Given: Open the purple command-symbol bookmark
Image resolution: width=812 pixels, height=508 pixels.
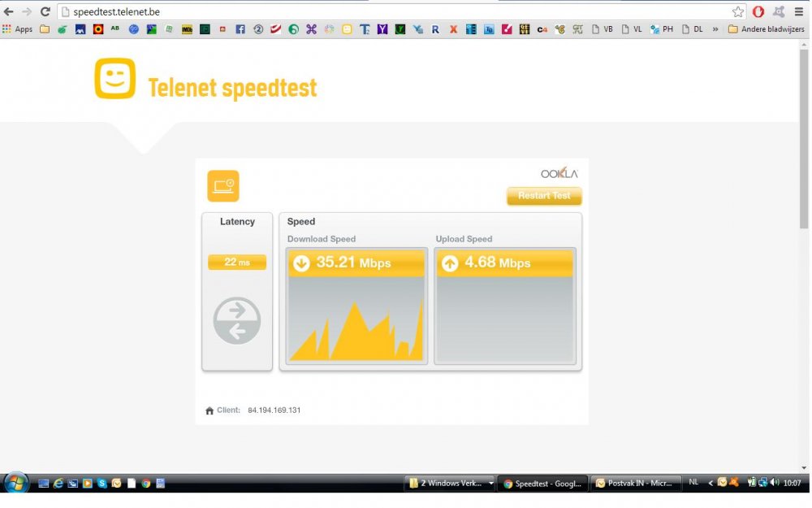Looking at the screenshot, I should tap(311, 29).
